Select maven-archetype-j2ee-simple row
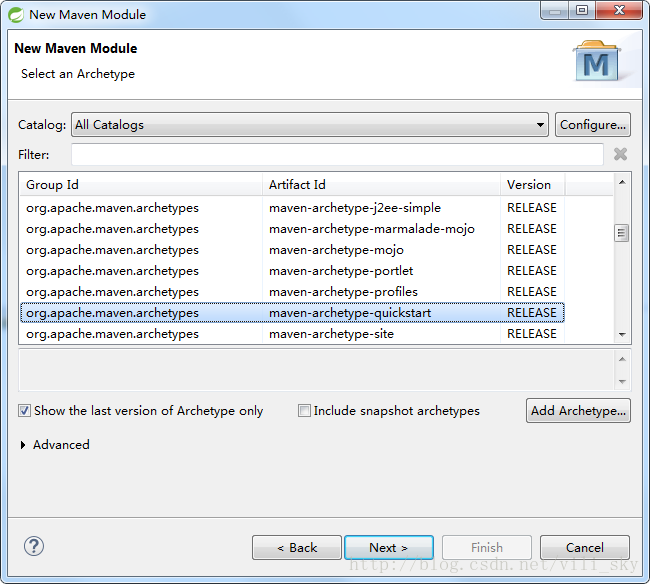650x584 pixels. pos(292,208)
